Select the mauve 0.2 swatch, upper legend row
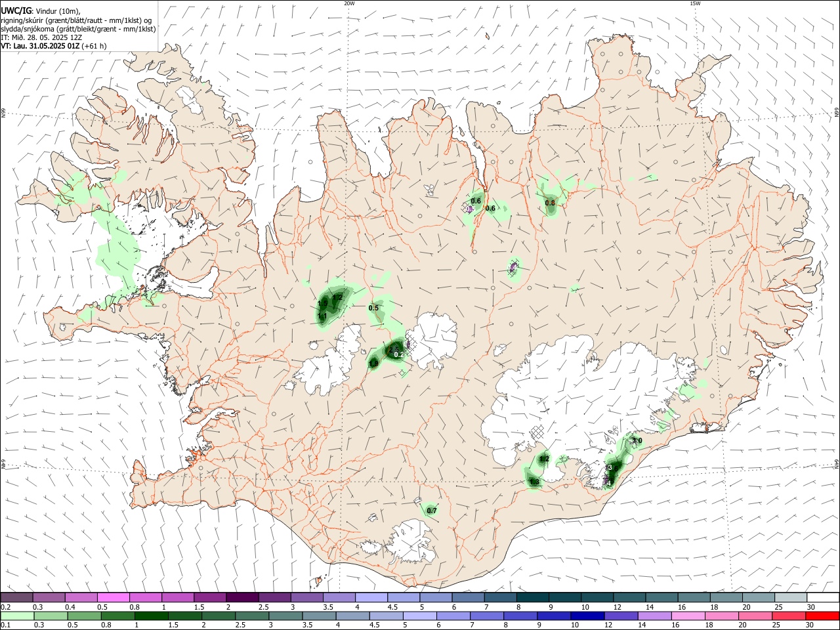This screenshot has width=840, height=630. click(16, 598)
